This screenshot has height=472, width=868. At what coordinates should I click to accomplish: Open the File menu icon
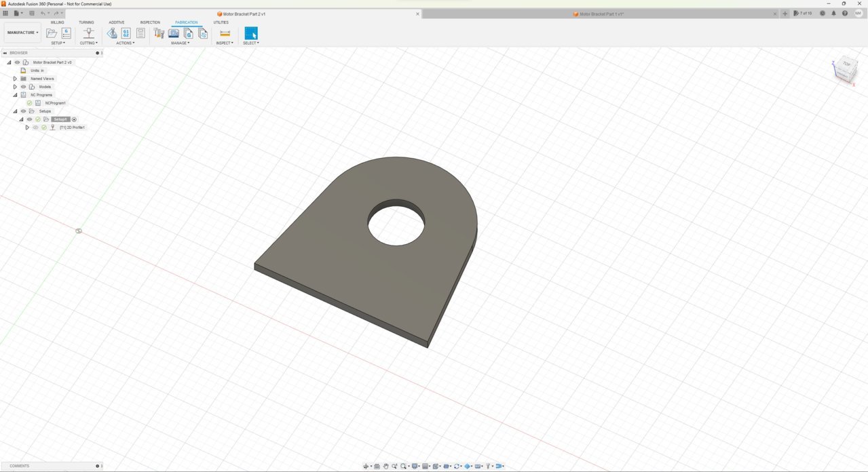(17, 13)
